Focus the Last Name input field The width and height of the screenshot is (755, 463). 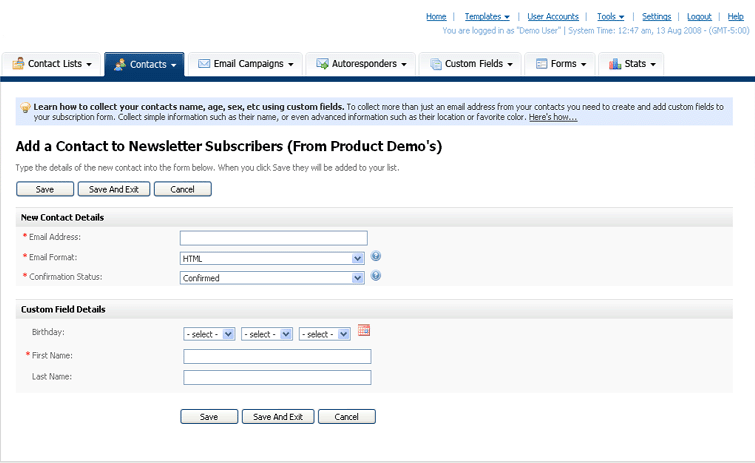(277, 377)
